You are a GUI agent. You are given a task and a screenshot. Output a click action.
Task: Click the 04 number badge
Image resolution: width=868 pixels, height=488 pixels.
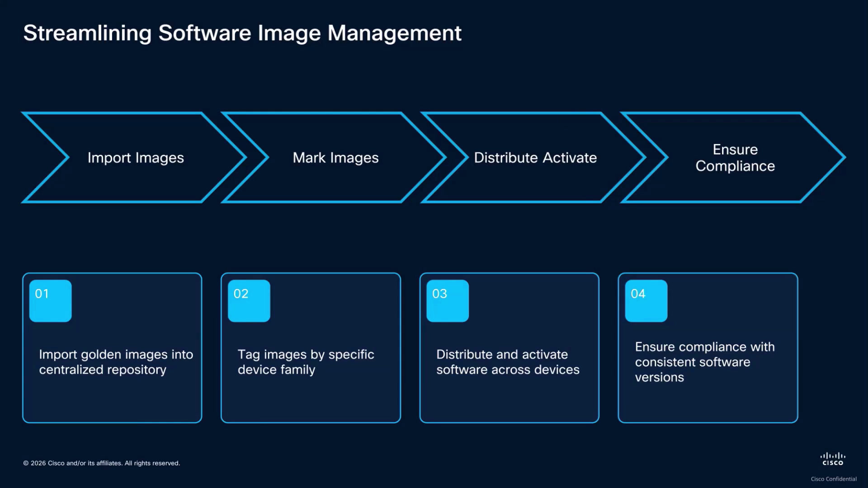coord(646,301)
